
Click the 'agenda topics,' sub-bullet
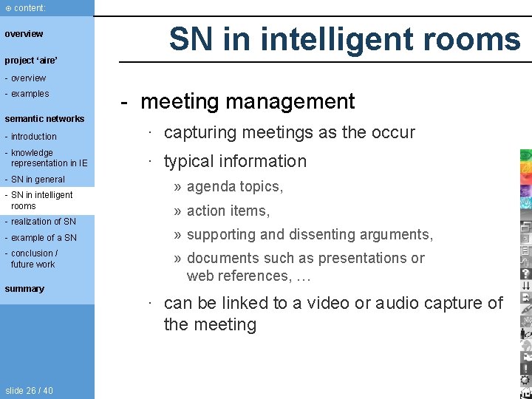click(x=235, y=187)
